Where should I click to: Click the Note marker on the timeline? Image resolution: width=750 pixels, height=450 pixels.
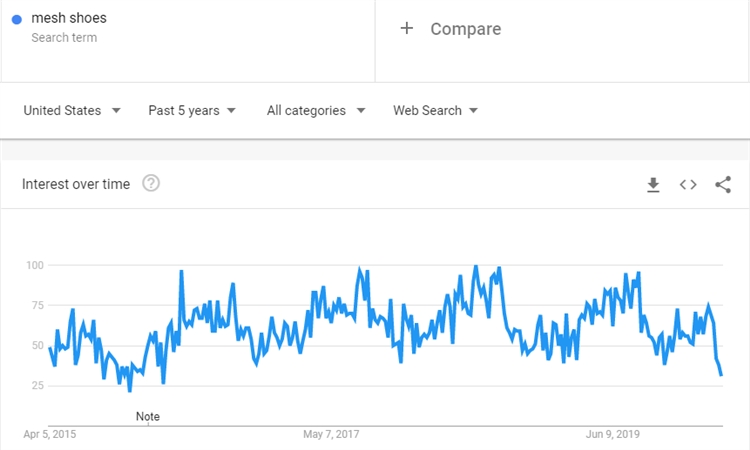tap(147, 416)
